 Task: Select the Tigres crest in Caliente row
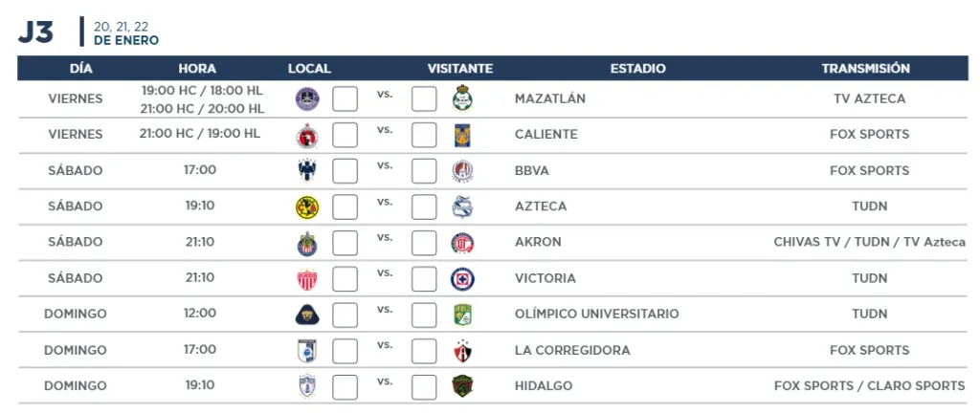[462, 136]
